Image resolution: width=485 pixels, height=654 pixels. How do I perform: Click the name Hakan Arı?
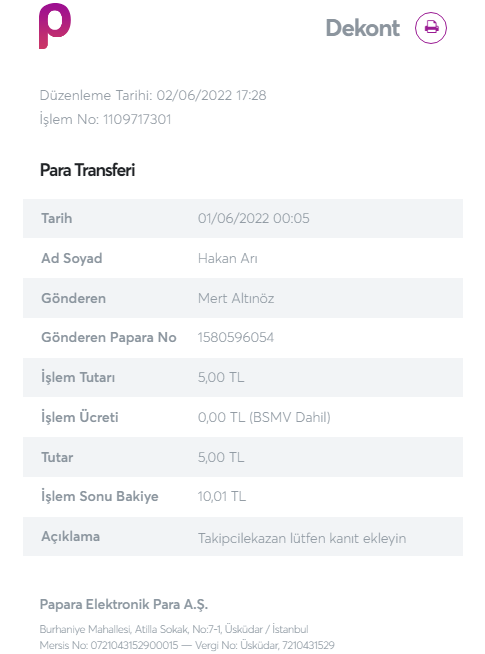tap(227, 259)
